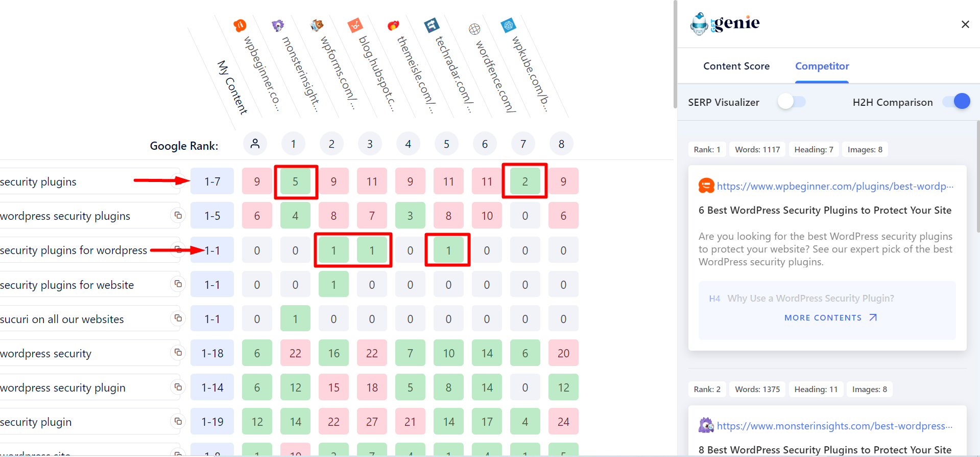Enable the SERP Visualizer toggle
This screenshot has width=980, height=457.
pyautogui.click(x=792, y=102)
